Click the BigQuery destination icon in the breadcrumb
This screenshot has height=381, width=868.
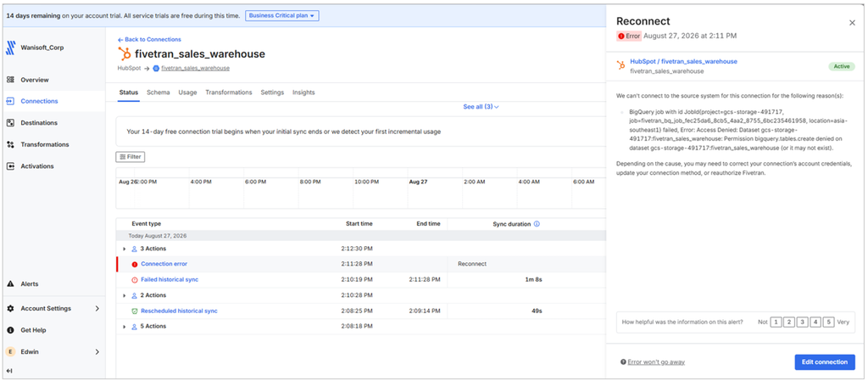(x=156, y=68)
